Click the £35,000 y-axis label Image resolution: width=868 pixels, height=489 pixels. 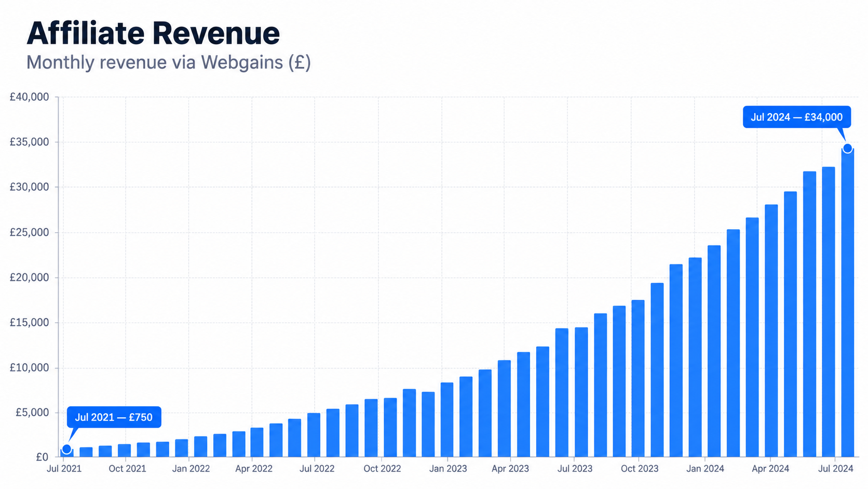click(x=30, y=142)
